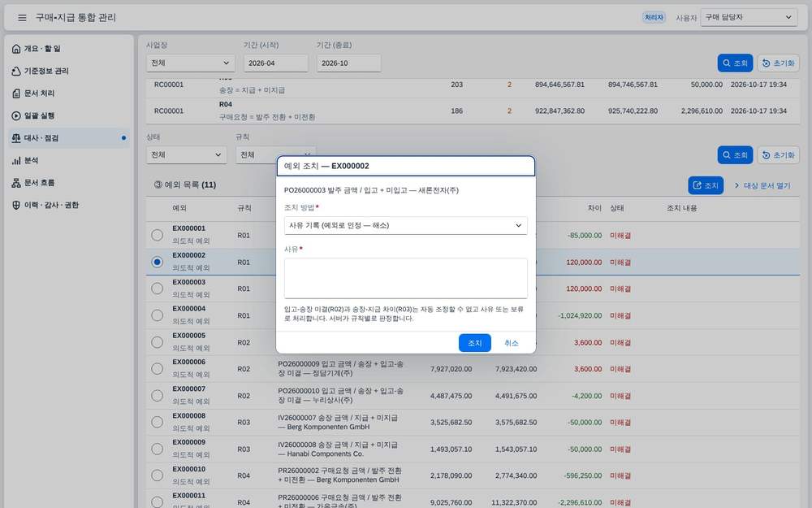The width and height of the screenshot is (812, 508).
Task: Click amount 7,927,020.00 in EX000006 row
Action: tap(451, 369)
